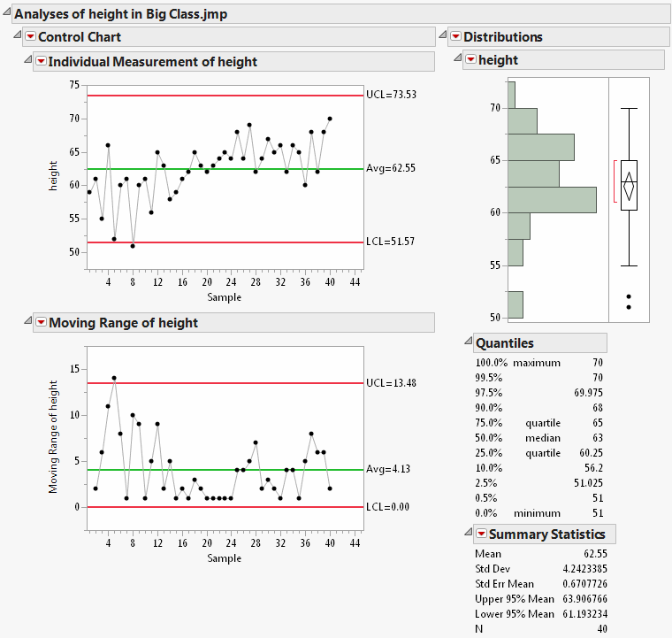Open the Distributions red triangle menu
Viewport: 672px width, 638px height.
point(455,36)
